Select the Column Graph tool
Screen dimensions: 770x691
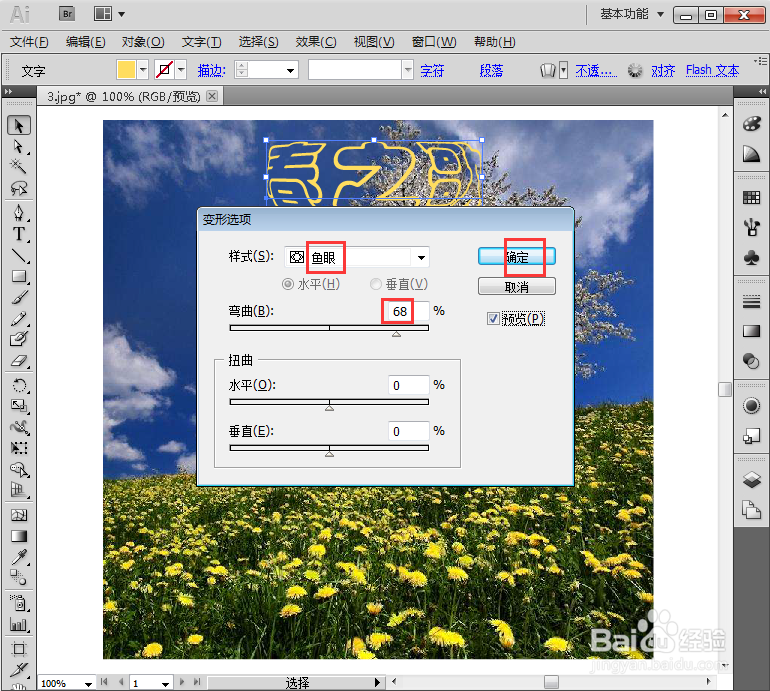tap(19, 624)
